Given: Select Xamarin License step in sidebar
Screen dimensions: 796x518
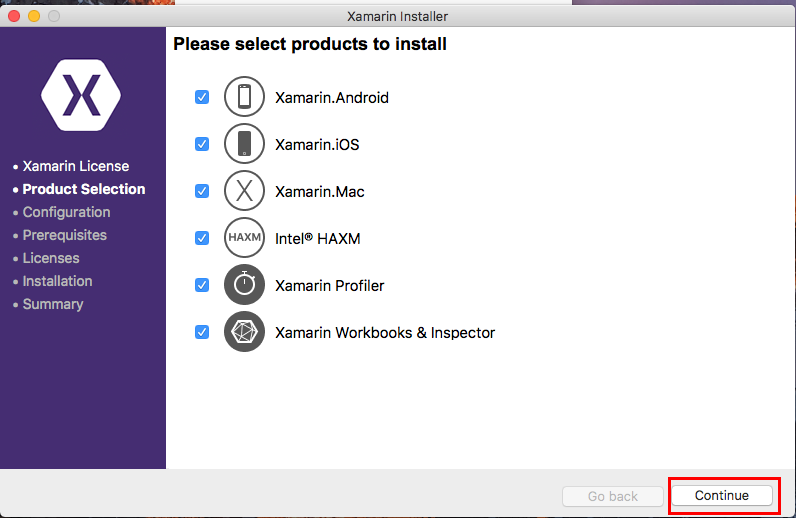Looking at the screenshot, I should 76,166.
